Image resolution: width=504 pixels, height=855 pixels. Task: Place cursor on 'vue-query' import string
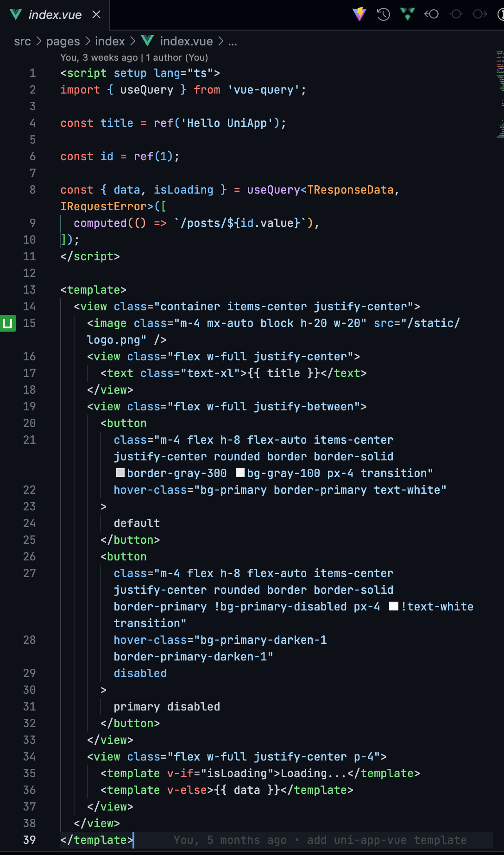tap(264, 90)
